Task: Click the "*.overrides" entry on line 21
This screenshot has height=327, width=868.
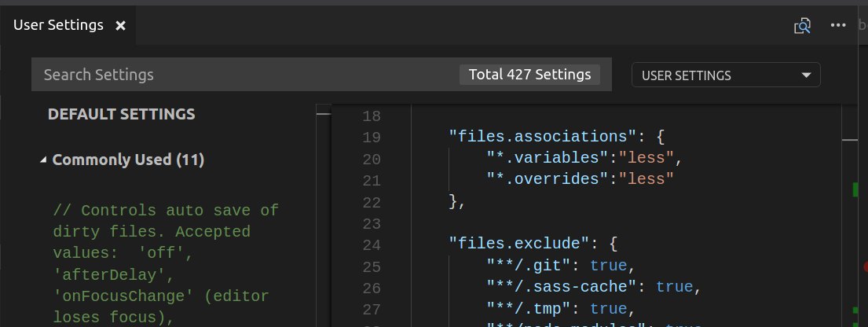Action: pyautogui.click(x=548, y=179)
